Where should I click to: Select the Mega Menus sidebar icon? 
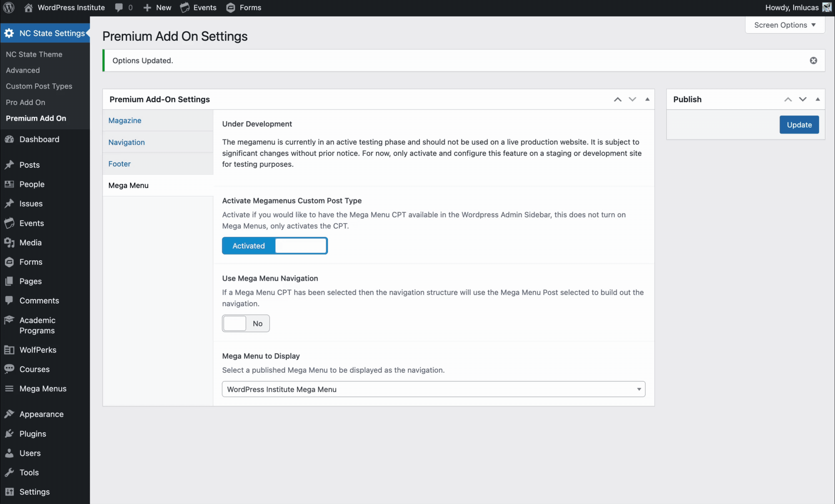(x=9, y=388)
